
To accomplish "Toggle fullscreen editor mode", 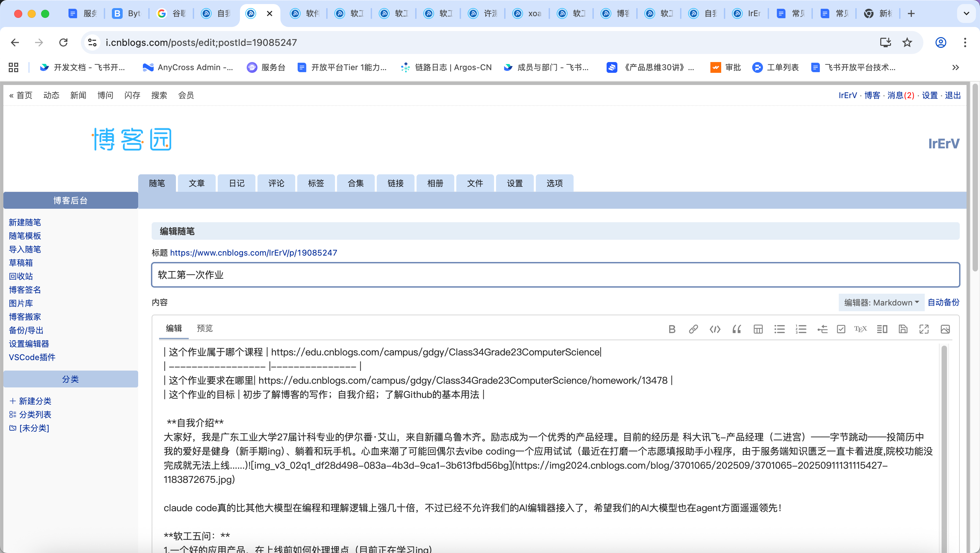I will [x=924, y=329].
